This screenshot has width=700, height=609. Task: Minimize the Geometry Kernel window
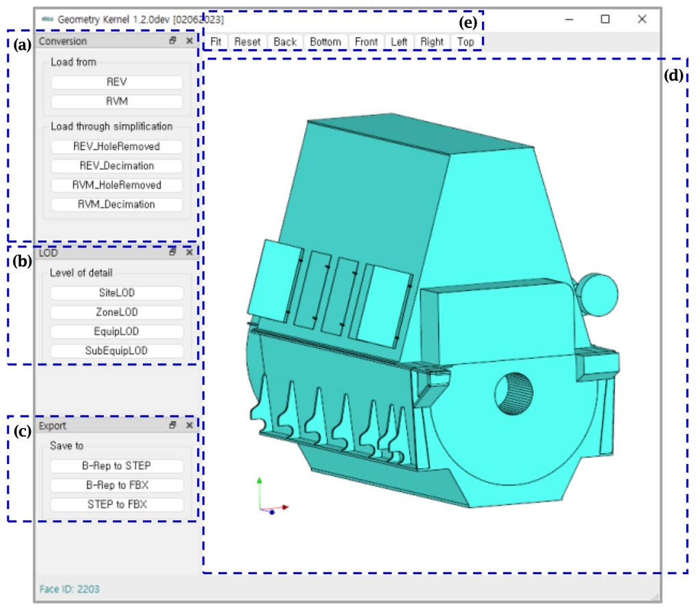pos(569,19)
